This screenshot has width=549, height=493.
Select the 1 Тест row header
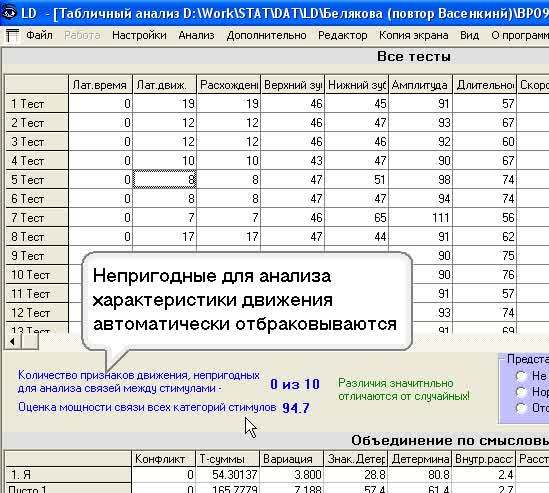(37, 104)
